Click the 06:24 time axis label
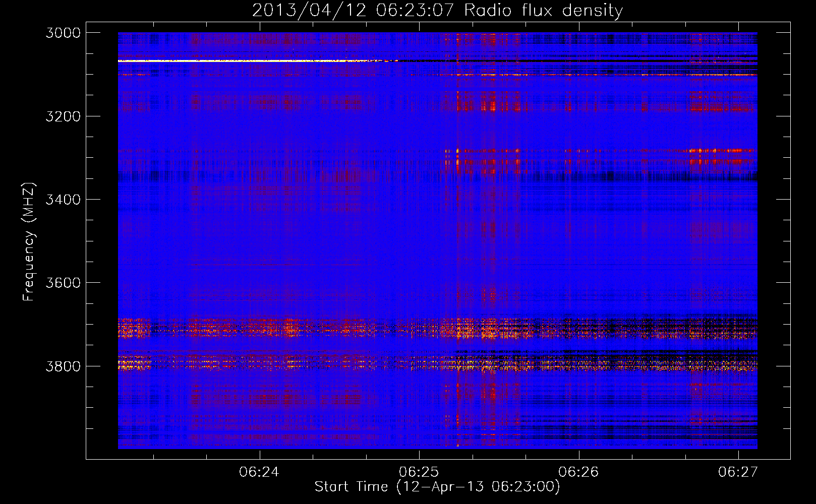Screen dimensions: 816x504 259,472
